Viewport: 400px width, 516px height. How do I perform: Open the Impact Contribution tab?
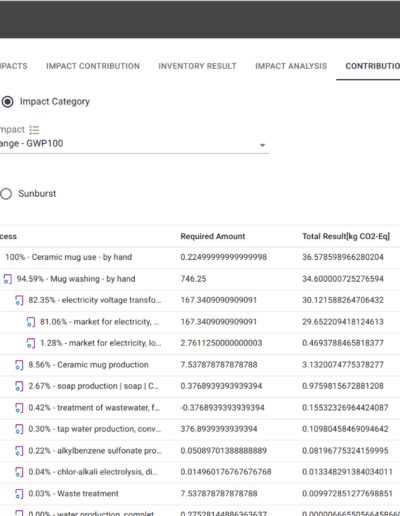pos(93,66)
